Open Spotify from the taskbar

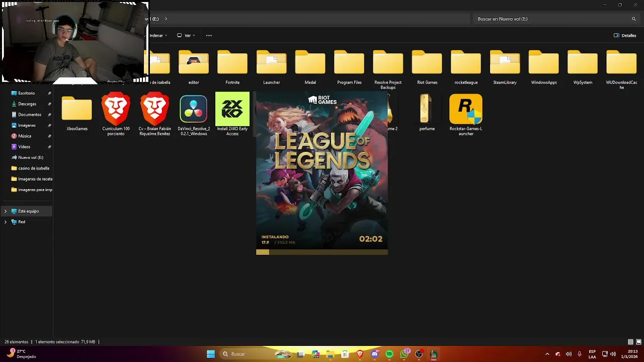click(x=389, y=354)
